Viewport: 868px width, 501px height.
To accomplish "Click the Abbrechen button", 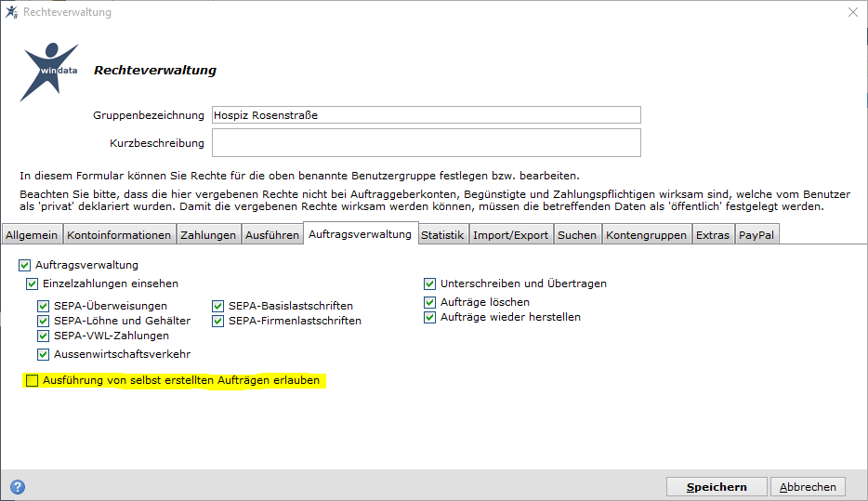I will pyautogui.click(x=808, y=487).
